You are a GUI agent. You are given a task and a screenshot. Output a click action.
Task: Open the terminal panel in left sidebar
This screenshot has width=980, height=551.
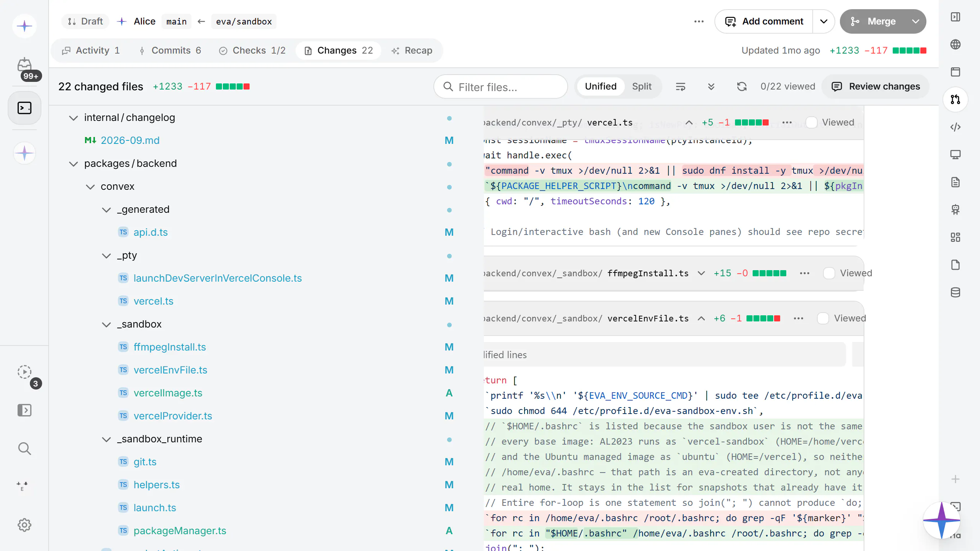click(x=24, y=108)
